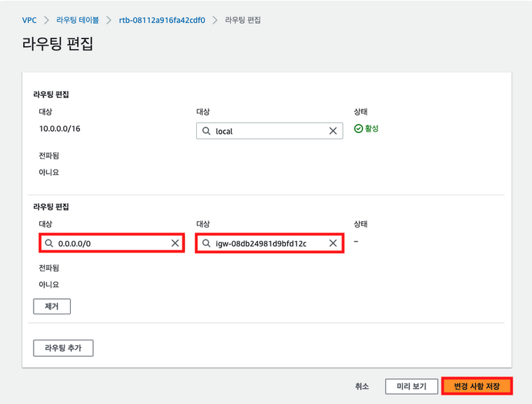This screenshot has width=532, height=404.
Task: Open 미리 보기 preview button
Action: (410, 386)
